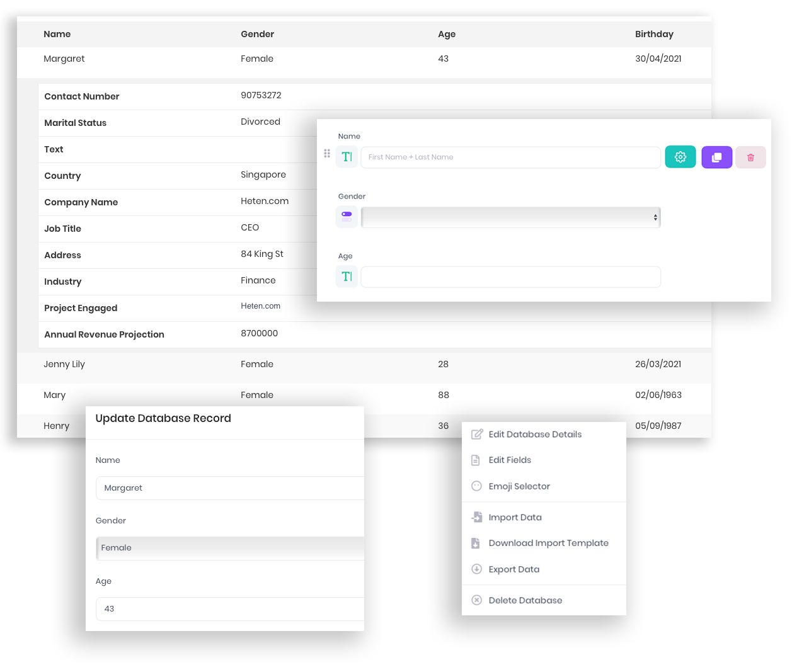The height and width of the screenshot is (672, 792).
Task: Select Edit Fields from the menu
Action: click(510, 460)
